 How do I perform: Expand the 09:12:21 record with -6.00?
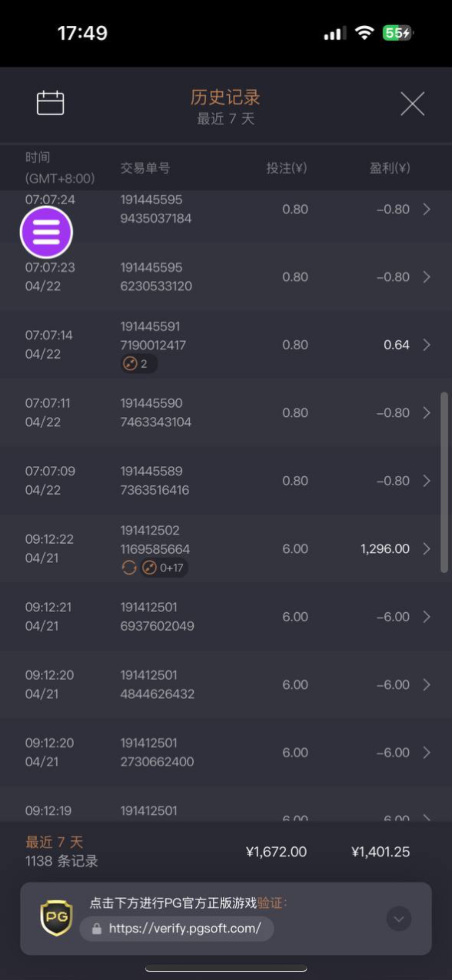point(426,617)
